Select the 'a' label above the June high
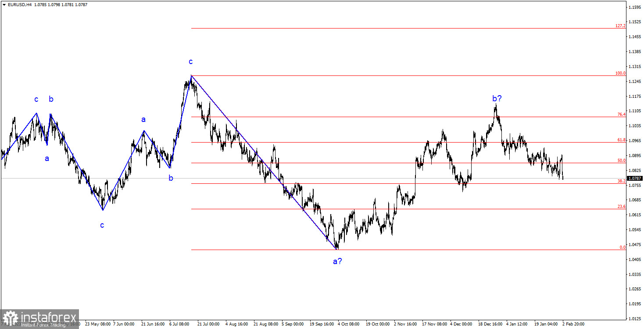The width and height of the screenshot is (644, 329). coord(143,119)
